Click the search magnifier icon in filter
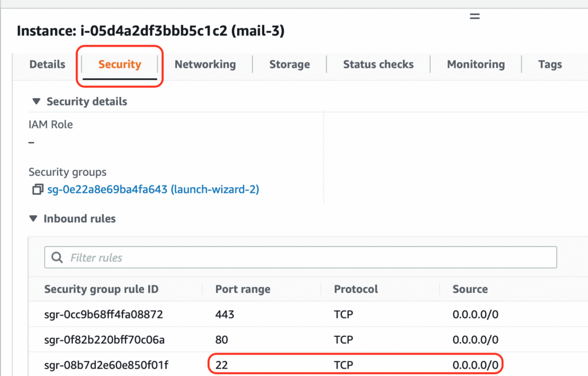This screenshot has height=376, width=588. (57, 258)
